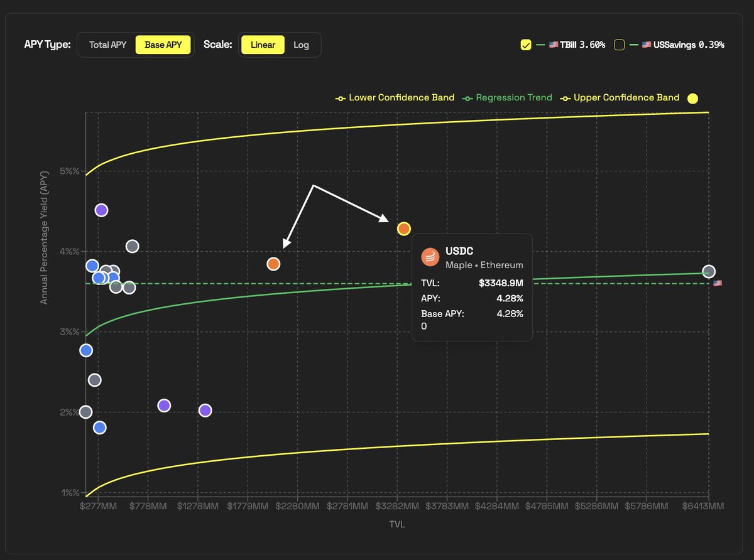The width and height of the screenshot is (754, 560).
Task: Click the Scale label
Action: click(217, 45)
